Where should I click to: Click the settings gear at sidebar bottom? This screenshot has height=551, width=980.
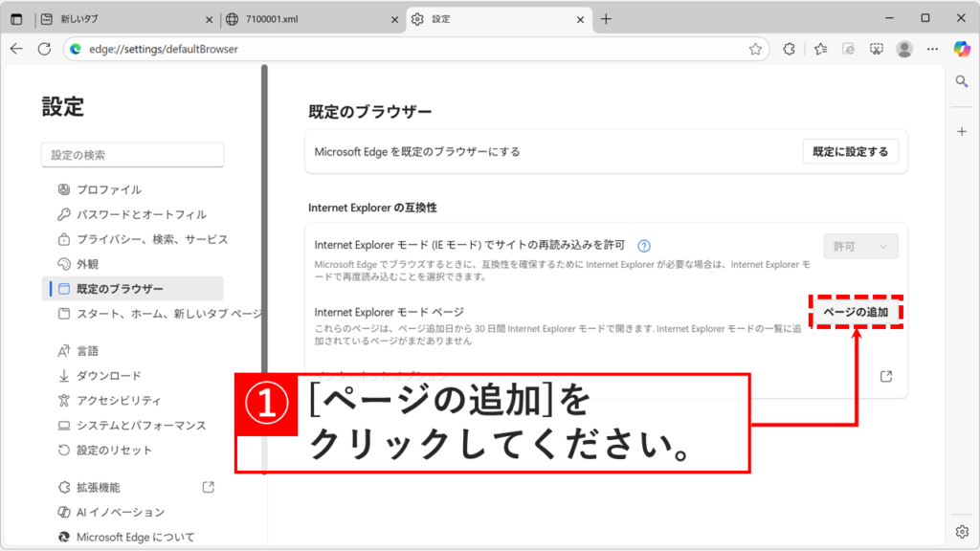pyautogui.click(x=963, y=531)
